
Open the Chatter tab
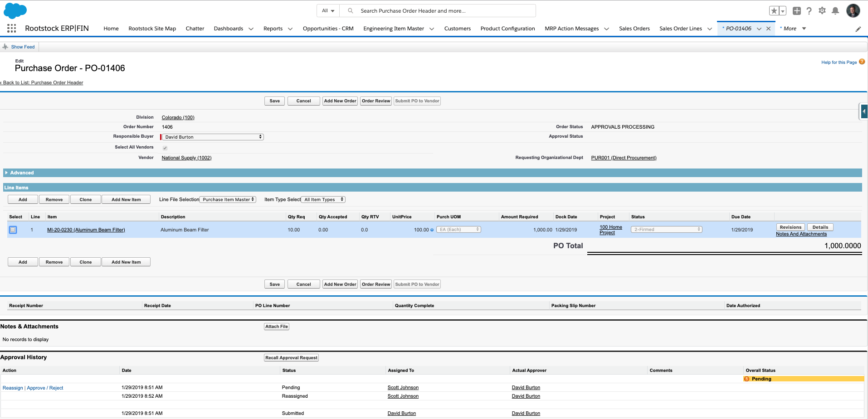click(195, 29)
